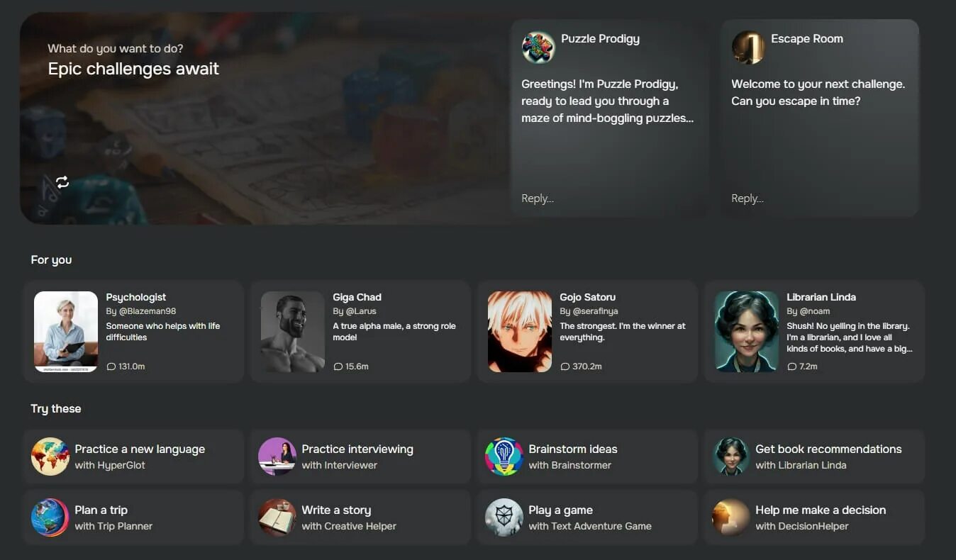This screenshot has width=956, height=560.
Task: Select DecisionHelper avatar icon
Action: 731,517
